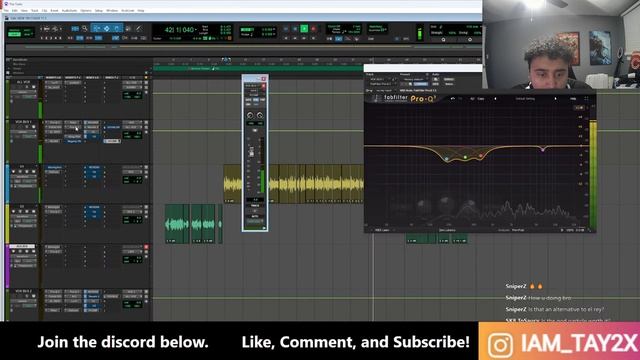The image size is (640, 360).
Task: Select the red EQ band node
Action: [481, 156]
